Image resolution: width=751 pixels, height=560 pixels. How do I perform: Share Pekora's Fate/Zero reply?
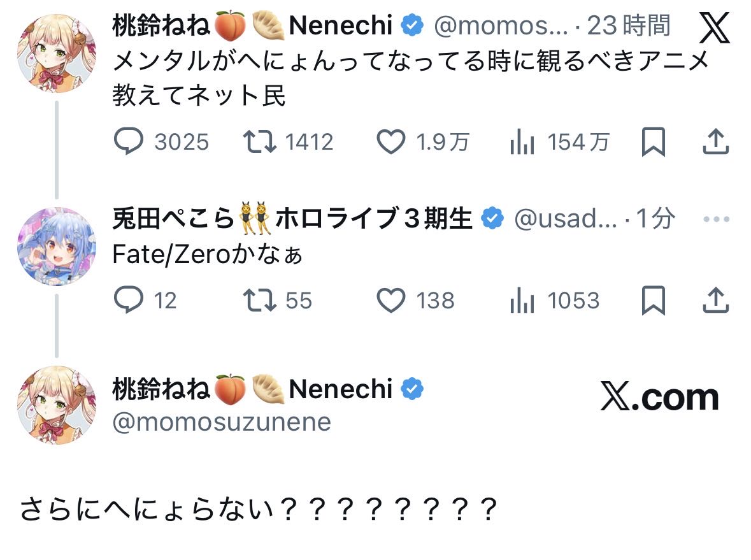point(715,300)
